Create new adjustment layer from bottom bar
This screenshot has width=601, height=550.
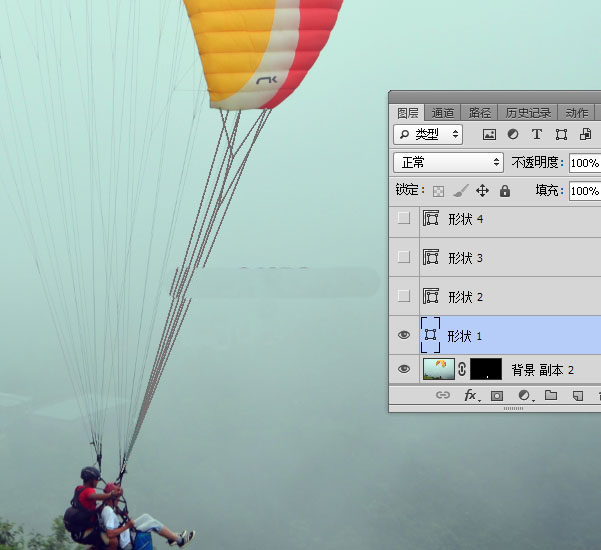point(524,396)
